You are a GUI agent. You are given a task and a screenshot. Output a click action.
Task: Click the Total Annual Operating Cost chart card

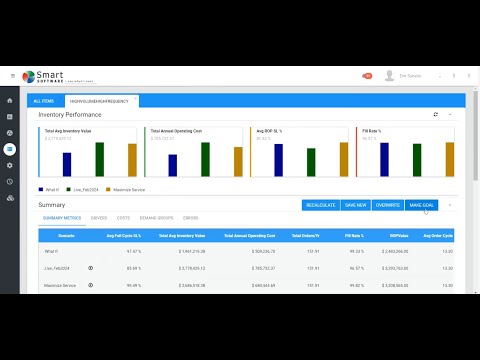193,152
